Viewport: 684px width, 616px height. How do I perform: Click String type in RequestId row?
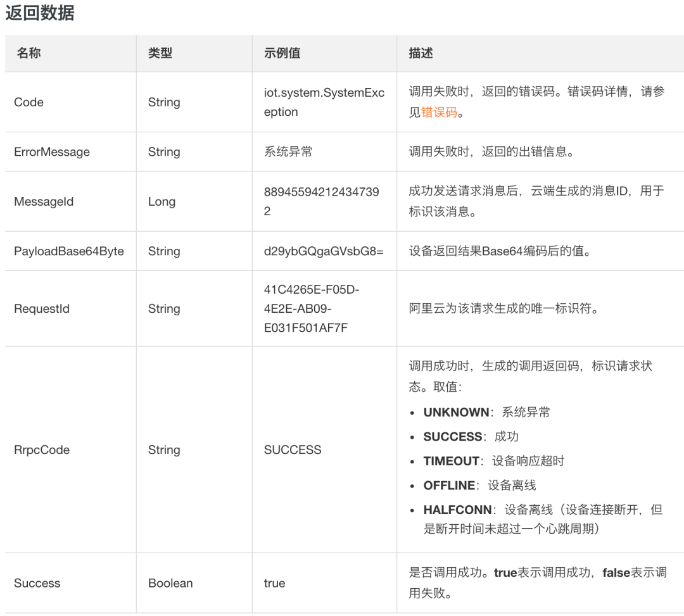tap(164, 309)
